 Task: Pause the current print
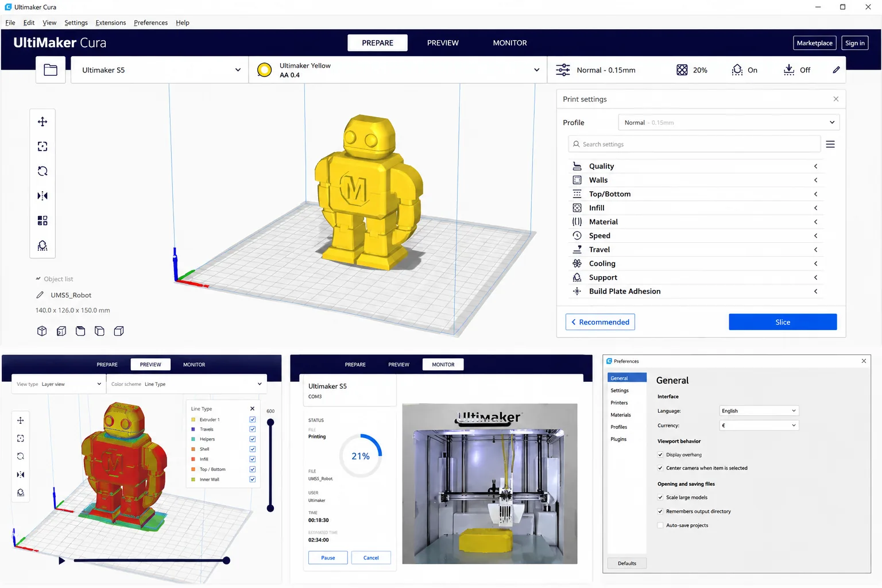(328, 558)
